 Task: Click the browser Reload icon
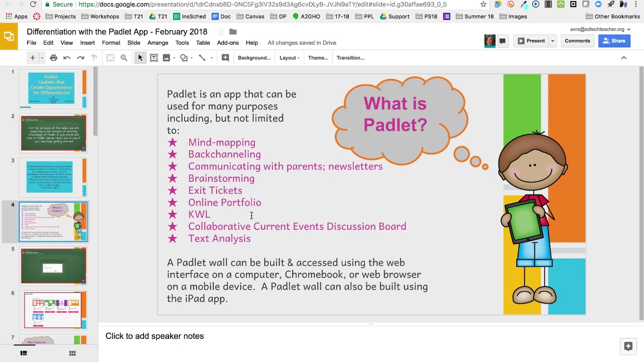coord(33,5)
